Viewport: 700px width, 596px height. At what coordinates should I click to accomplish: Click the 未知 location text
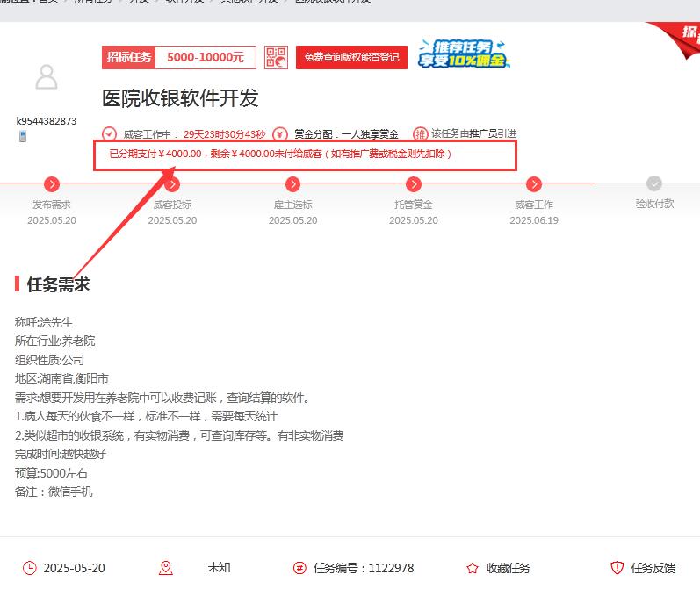219,567
